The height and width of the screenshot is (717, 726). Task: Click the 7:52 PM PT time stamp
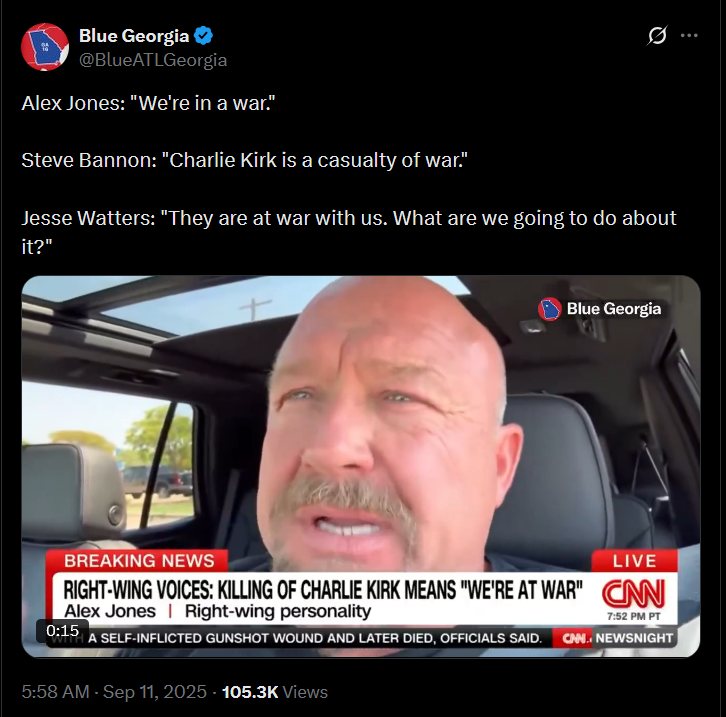pyautogui.click(x=634, y=616)
